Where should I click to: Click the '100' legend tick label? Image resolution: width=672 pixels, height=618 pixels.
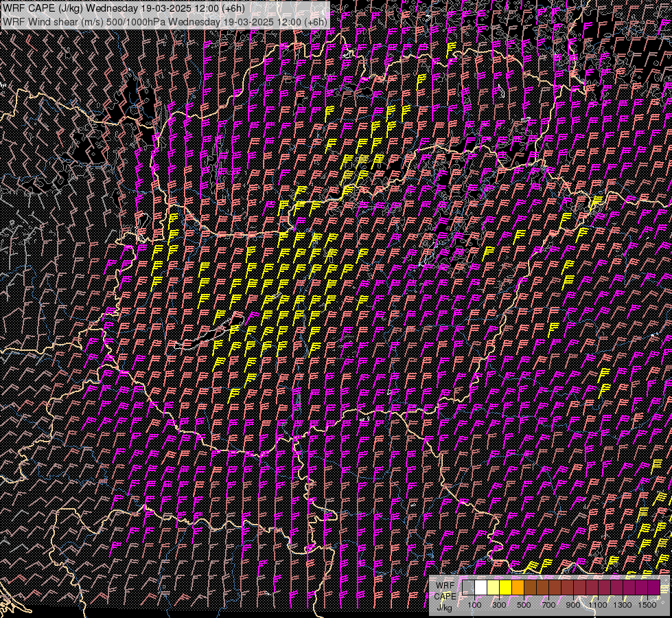pyautogui.click(x=474, y=605)
